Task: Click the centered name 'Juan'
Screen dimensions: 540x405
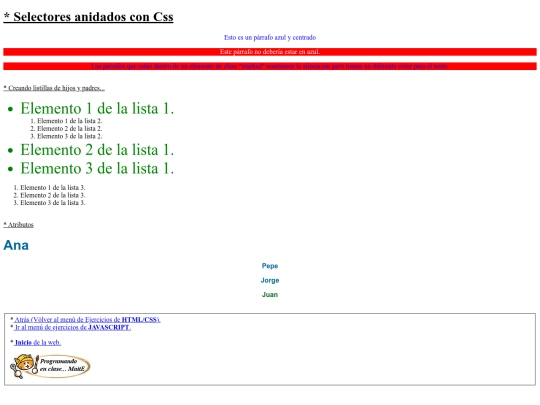Action: point(270,294)
